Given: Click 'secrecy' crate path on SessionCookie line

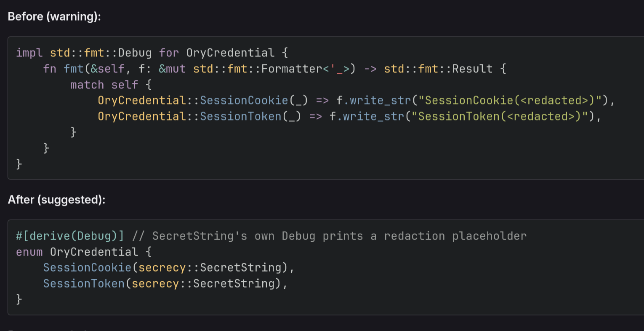Looking at the screenshot, I should (162, 267).
